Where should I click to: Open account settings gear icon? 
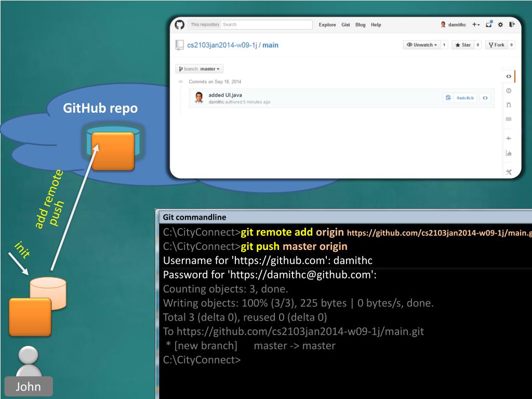500,25
